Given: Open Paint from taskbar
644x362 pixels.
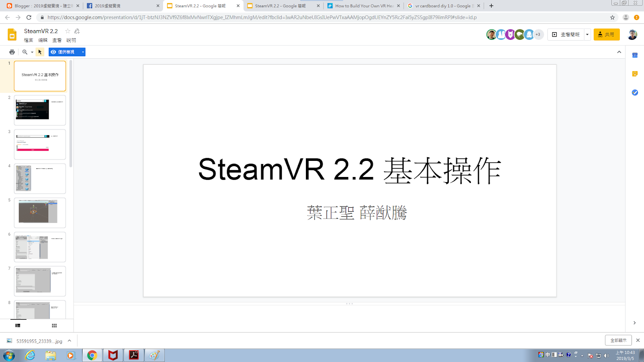Looking at the screenshot, I should 155,356.
